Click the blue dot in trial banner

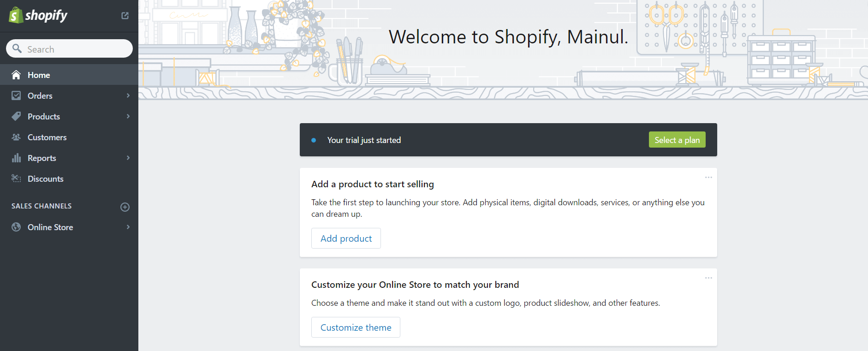coord(314,140)
